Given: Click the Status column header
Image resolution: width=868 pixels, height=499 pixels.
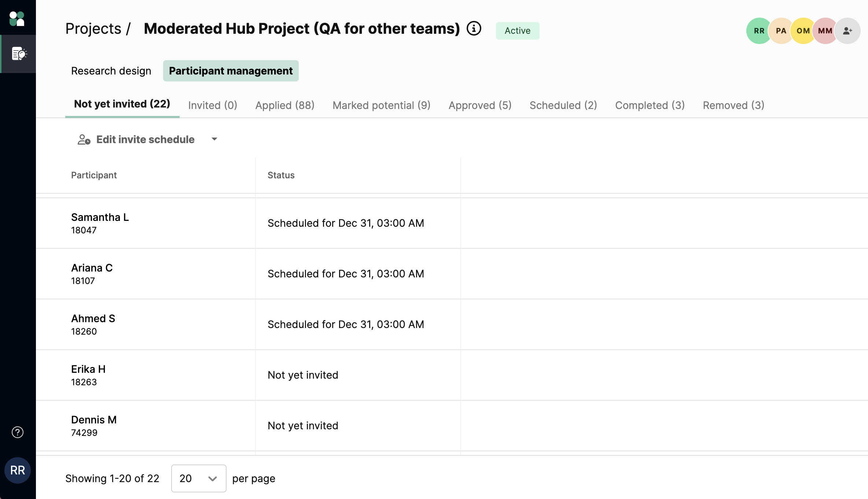Looking at the screenshot, I should pos(281,175).
